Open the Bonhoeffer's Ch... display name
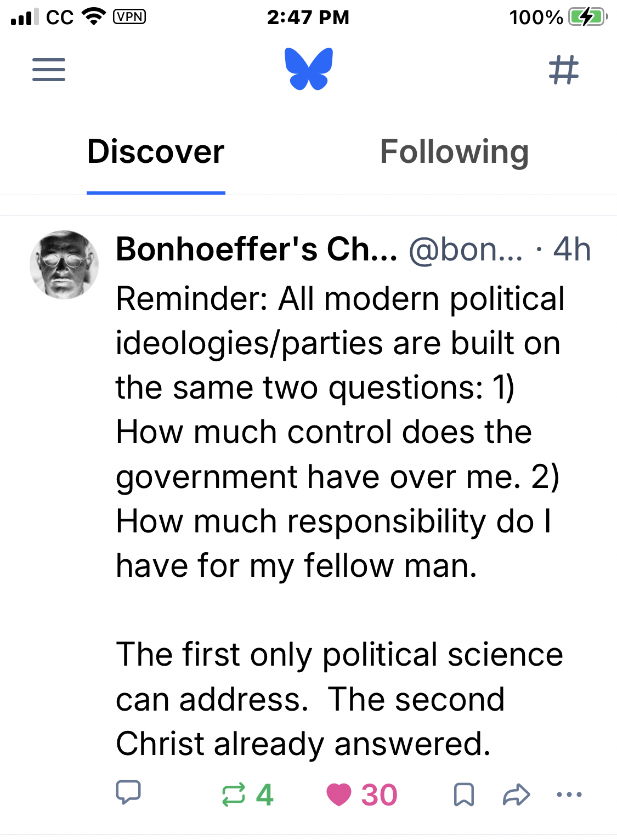 pyautogui.click(x=256, y=249)
